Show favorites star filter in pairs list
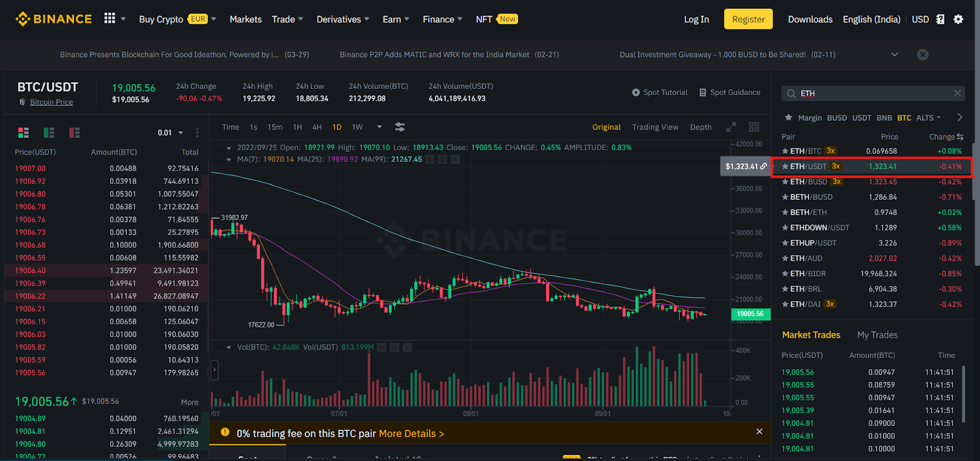The height and width of the screenshot is (461, 980). point(788,118)
